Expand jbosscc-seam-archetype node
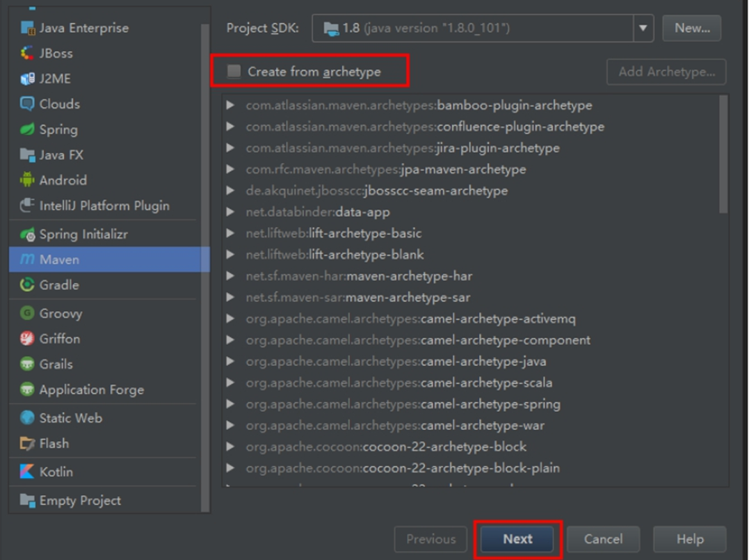Viewport: 749px width, 560px height. 230,190
